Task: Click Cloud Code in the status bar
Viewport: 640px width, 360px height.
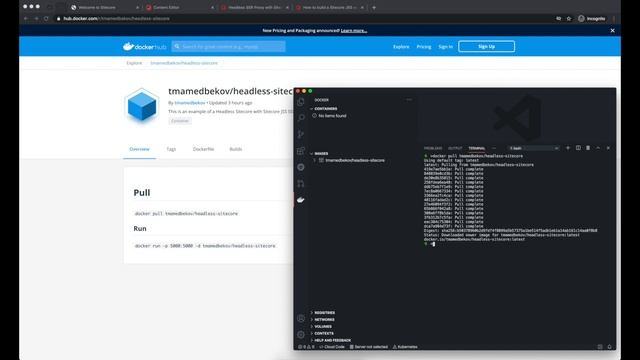Action: pos(332,347)
